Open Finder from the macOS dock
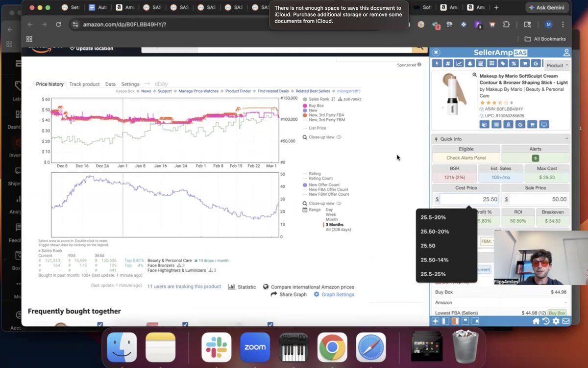588x368 pixels. [x=122, y=347]
